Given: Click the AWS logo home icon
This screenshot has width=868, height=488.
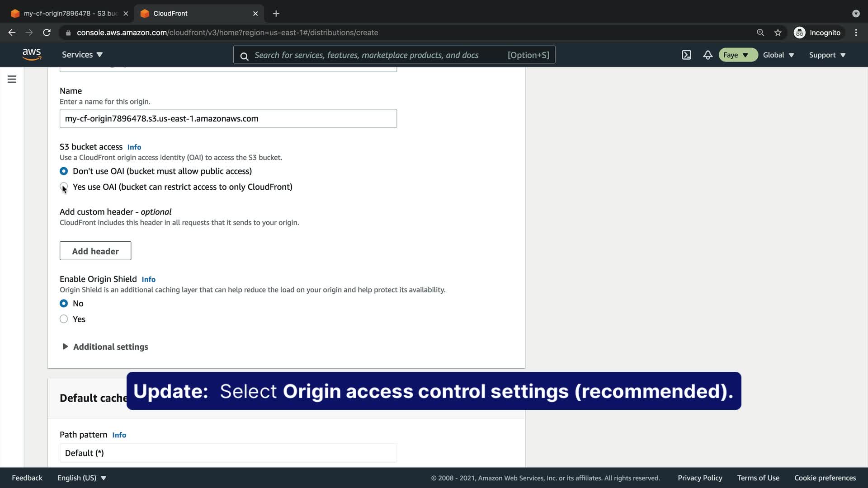Looking at the screenshot, I should (32, 55).
